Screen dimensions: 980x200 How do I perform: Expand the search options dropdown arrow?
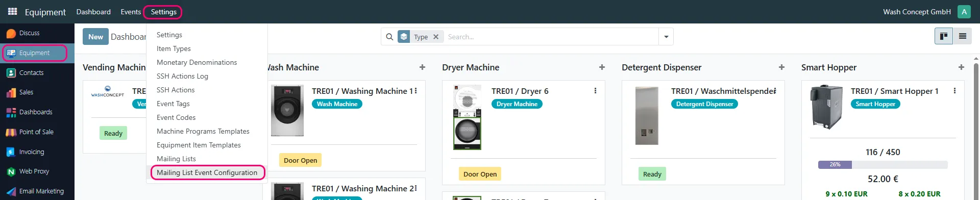(x=666, y=37)
